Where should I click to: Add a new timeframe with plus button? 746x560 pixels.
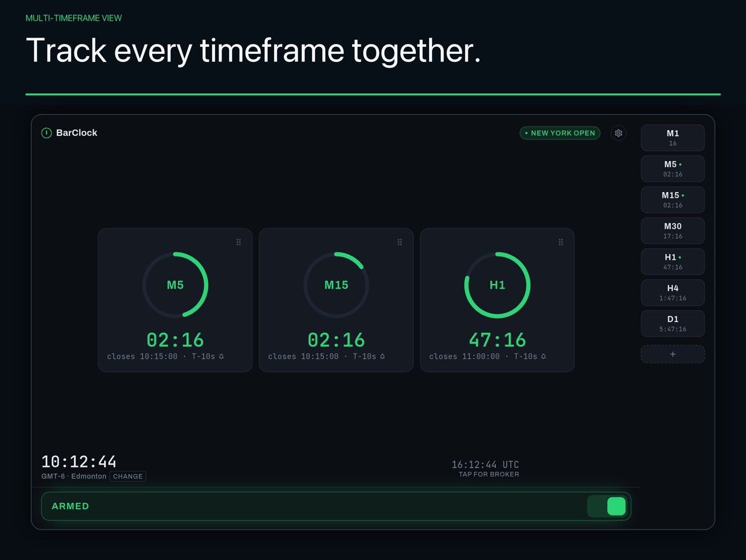point(673,354)
